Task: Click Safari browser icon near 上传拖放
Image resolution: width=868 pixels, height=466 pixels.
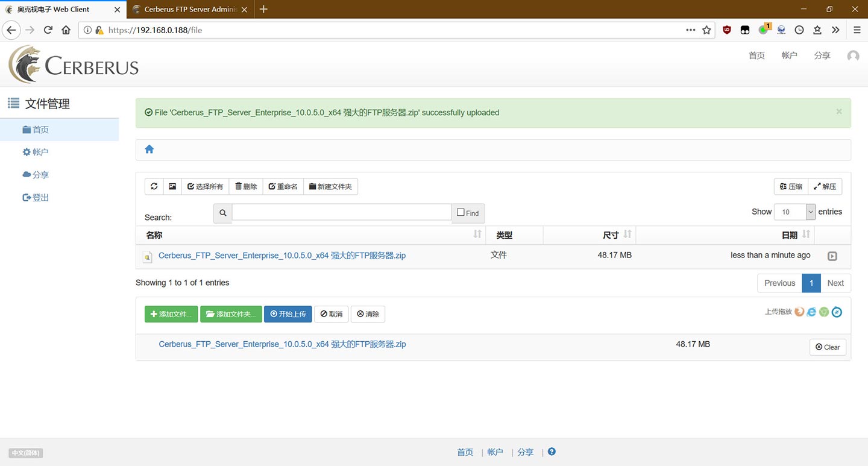Action: click(x=837, y=312)
